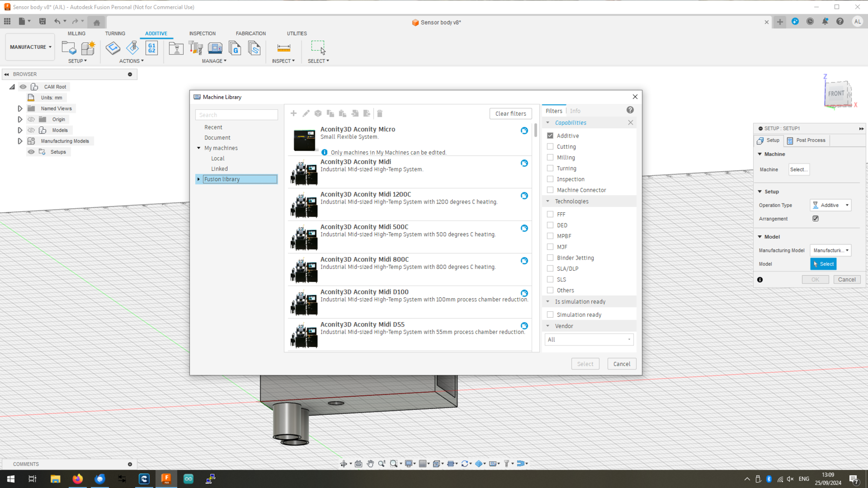This screenshot has width=868, height=488.
Task: Select the Aconity3D Aconity Midi 800C machine
Action: point(409,269)
